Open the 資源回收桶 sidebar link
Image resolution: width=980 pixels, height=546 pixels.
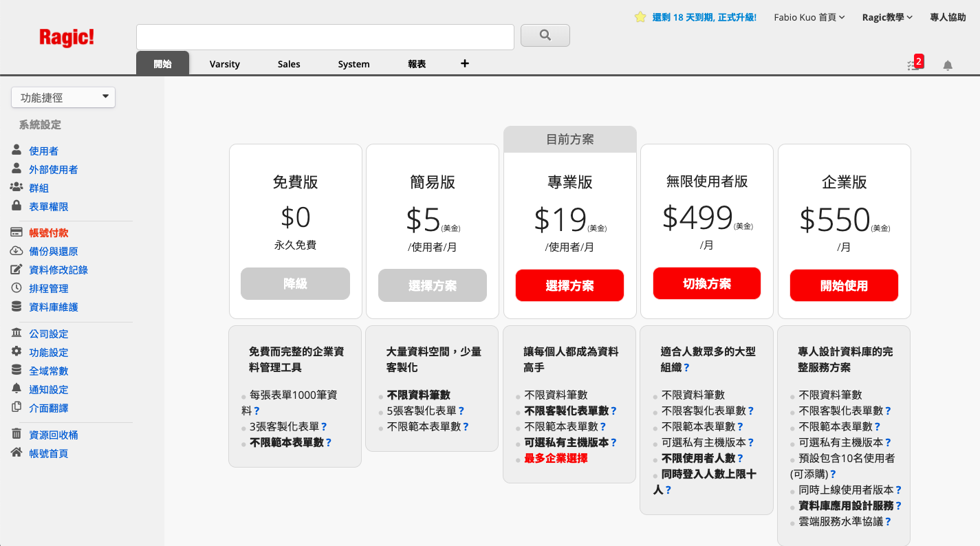[x=54, y=435]
